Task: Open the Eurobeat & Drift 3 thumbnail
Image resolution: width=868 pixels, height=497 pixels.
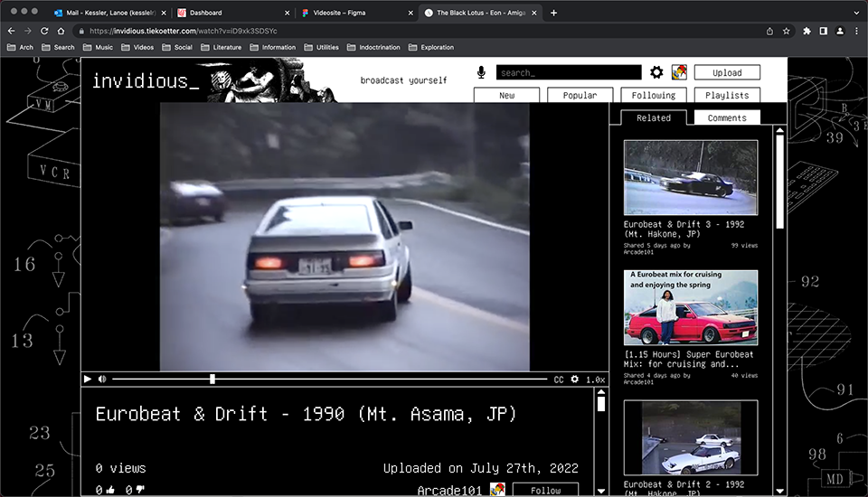Action: point(691,177)
